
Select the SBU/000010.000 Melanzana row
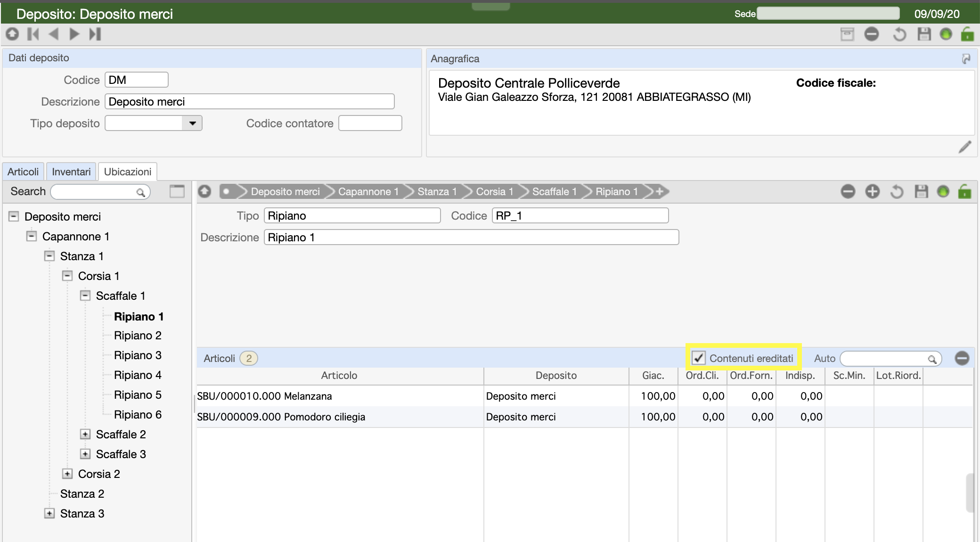[x=584, y=396]
